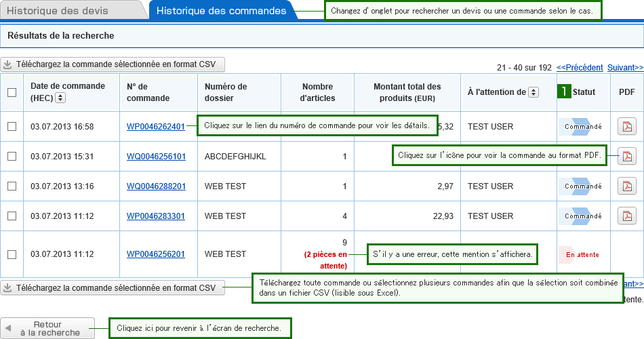
Task: Open the Suivant>> link above the table
Action: coord(626,67)
